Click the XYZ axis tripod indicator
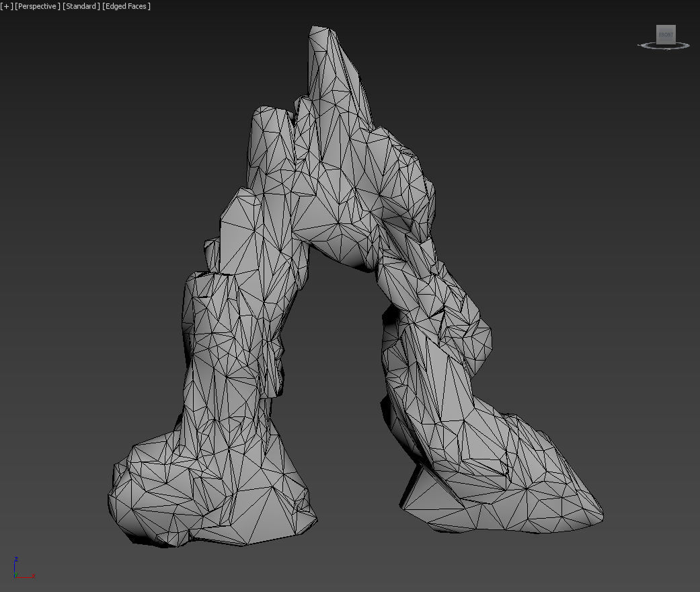Screen dimensions: 700x592 click(24, 568)
